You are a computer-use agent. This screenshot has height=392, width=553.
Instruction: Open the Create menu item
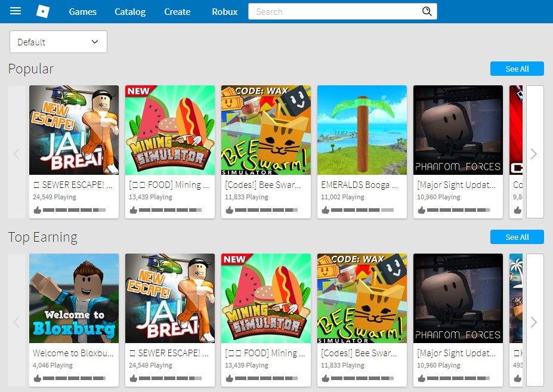(x=177, y=12)
